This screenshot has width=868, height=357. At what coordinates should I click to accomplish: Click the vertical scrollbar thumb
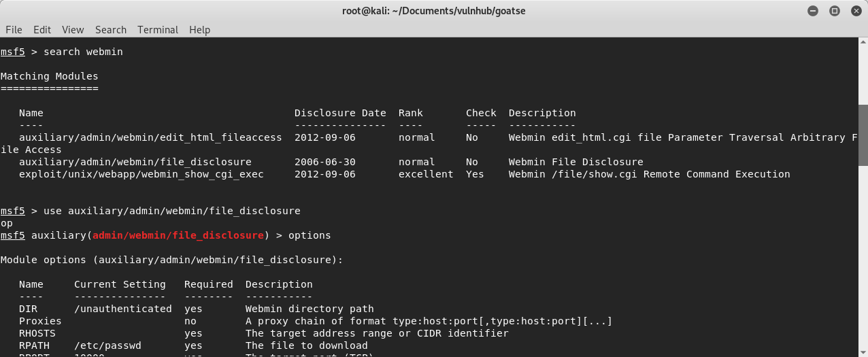pos(863,135)
